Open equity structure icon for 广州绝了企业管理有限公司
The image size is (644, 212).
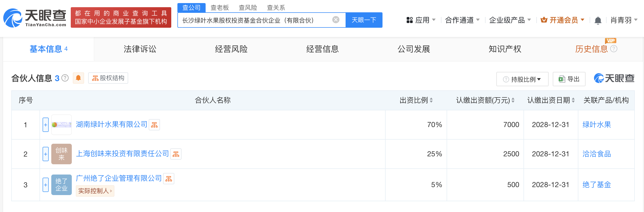tap(169, 179)
